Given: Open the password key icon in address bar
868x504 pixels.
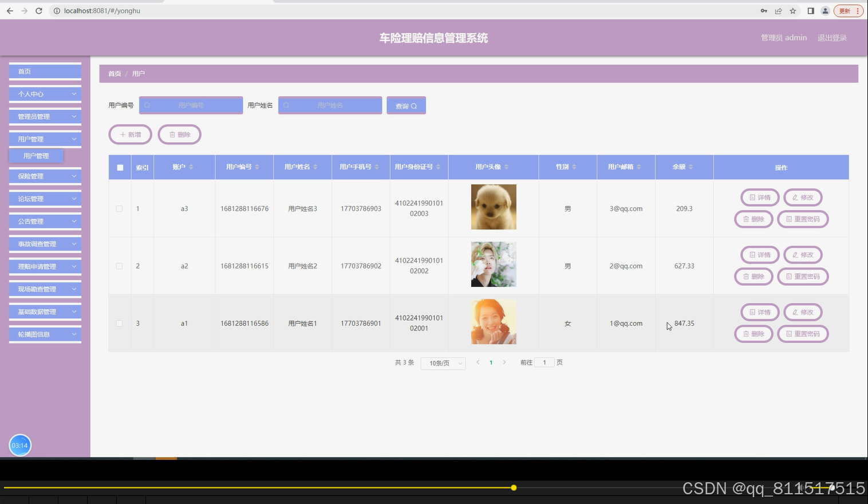Looking at the screenshot, I should tap(764, 11).
